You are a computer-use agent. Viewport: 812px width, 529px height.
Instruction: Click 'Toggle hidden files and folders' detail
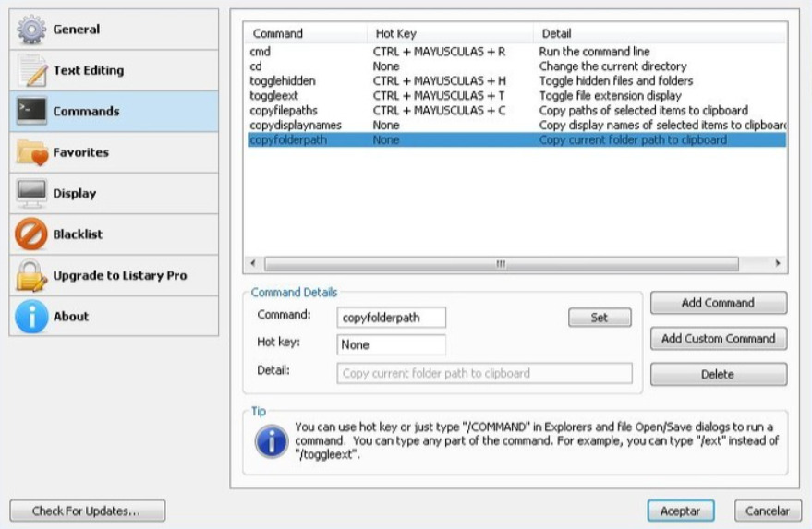coord(616,81)
